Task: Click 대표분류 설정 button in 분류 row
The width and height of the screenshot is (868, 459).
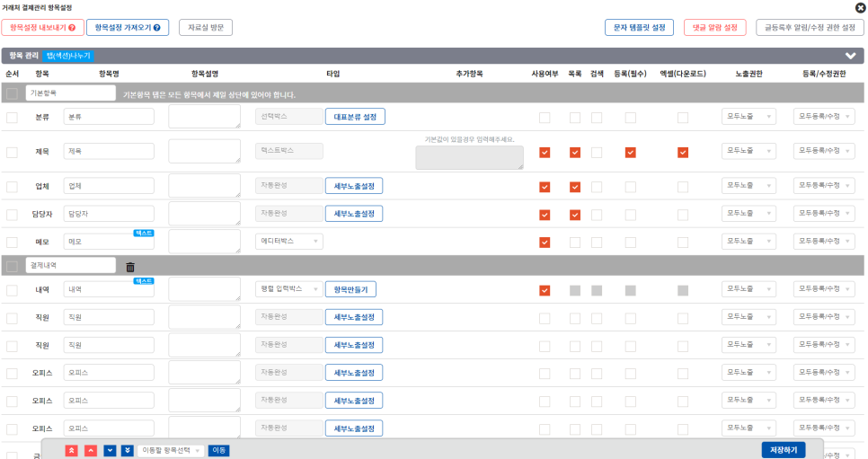Action: (355, 117)
